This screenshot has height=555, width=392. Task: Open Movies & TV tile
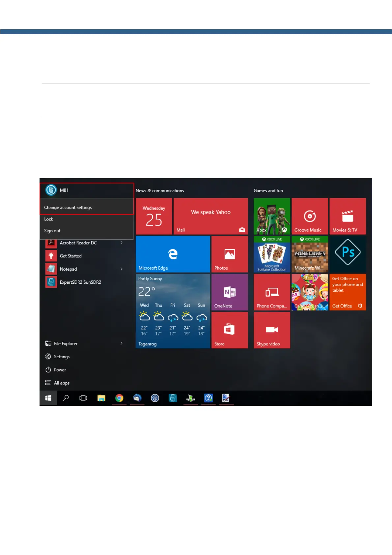pyautogui.click(x=348, y=216)
